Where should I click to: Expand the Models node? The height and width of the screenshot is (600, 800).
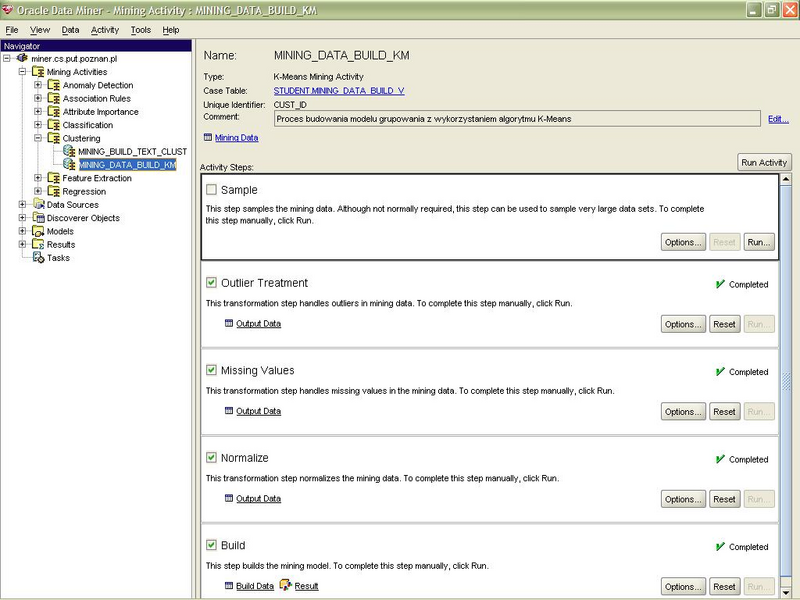(x=22, y=231)
